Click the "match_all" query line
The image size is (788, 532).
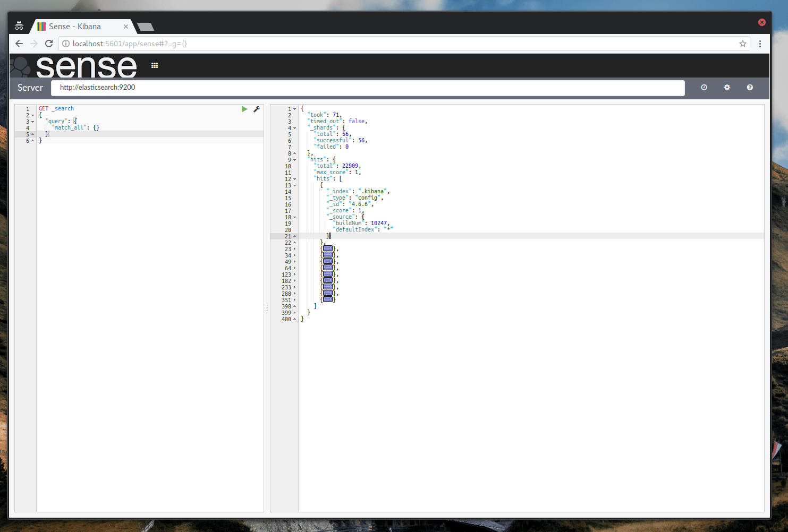75,127
